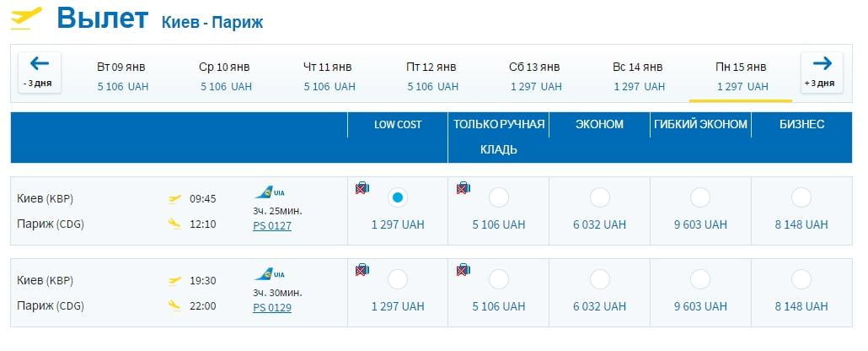Open flight details link PS 0127
This screenshot has height=351, width=868.
point(272,225)
